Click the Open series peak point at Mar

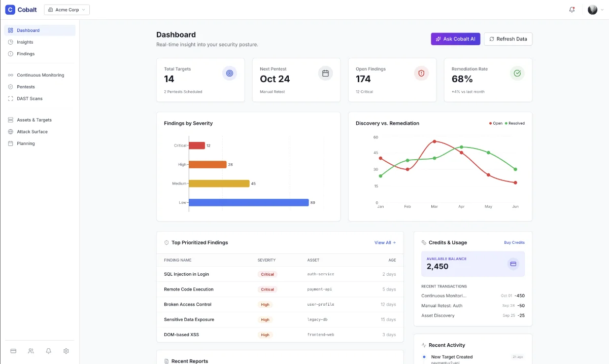434,141
